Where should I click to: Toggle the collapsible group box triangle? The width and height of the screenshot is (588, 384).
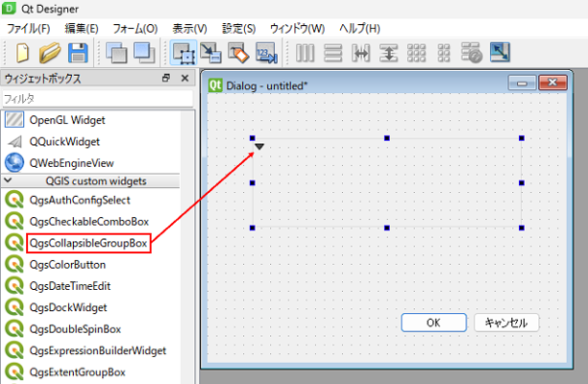[259, 147]
